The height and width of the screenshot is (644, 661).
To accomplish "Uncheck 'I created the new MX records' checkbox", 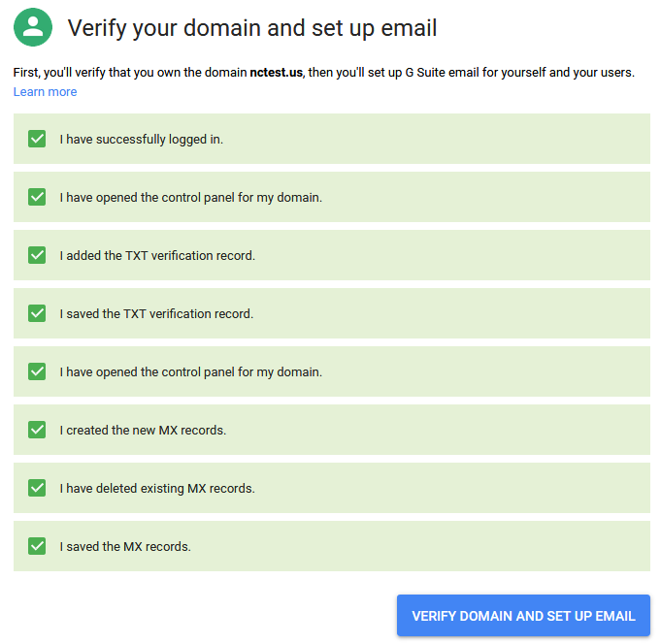I will coord(37,430).
